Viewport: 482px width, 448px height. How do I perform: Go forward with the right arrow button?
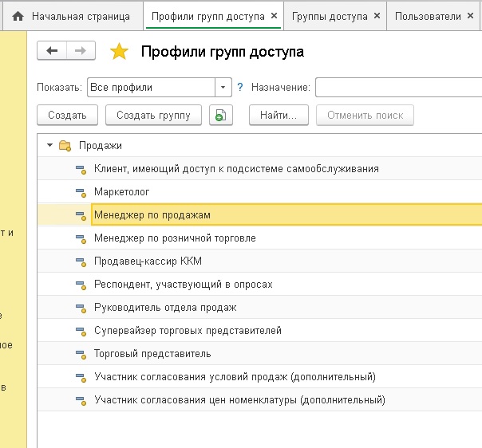(81, 50)
